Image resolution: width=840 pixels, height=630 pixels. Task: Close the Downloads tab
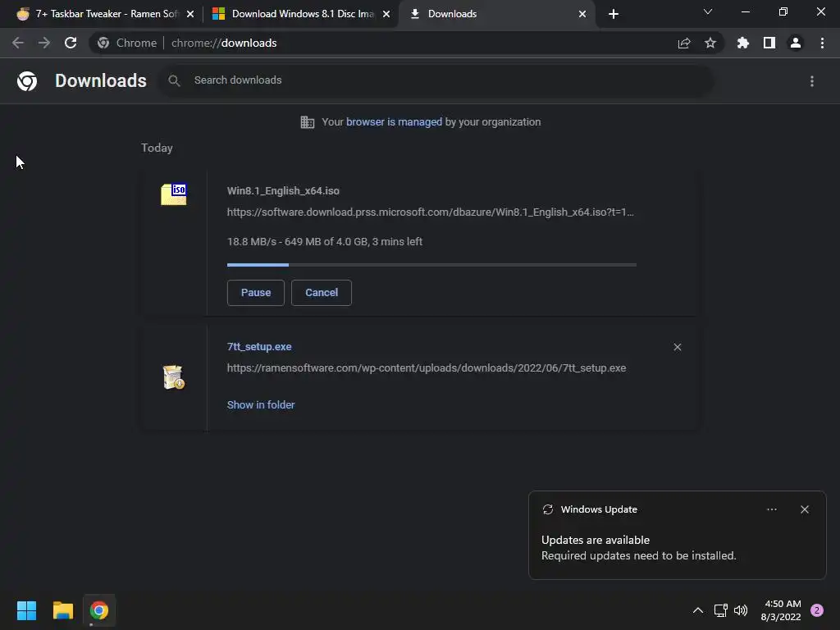582,14
